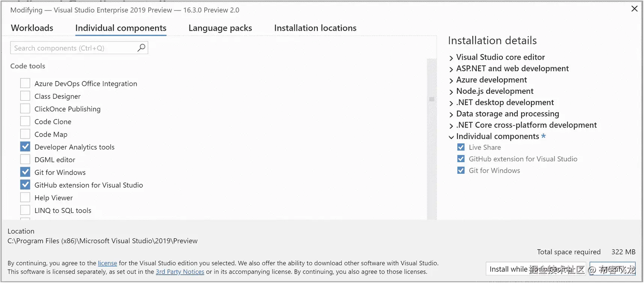Close the installer window with X
Viewport: 644px width, 283px height.
(x=634, y=9)
